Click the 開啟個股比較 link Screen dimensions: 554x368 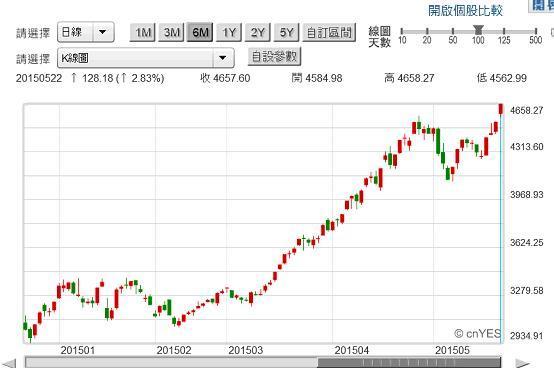[x=465, y=11]
